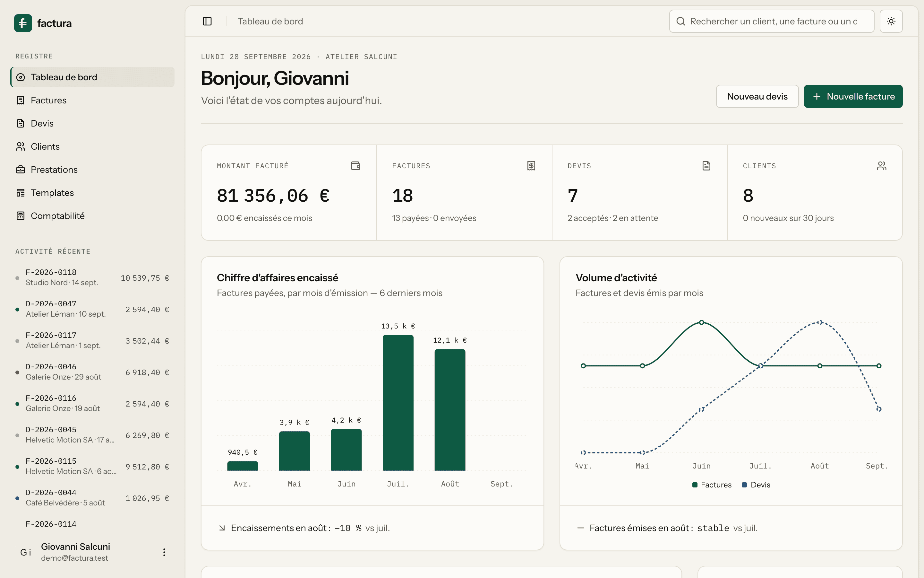Open recent activity F-2026-0116 Galerie Onze
Viewport: 924px width, 578px height.
coord(92,403)
